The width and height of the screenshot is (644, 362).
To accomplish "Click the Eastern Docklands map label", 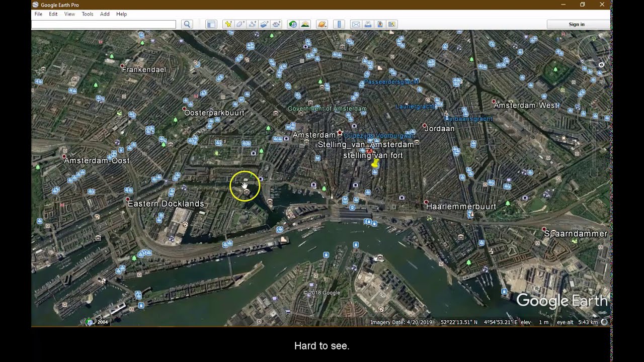I will click(166, 204).
